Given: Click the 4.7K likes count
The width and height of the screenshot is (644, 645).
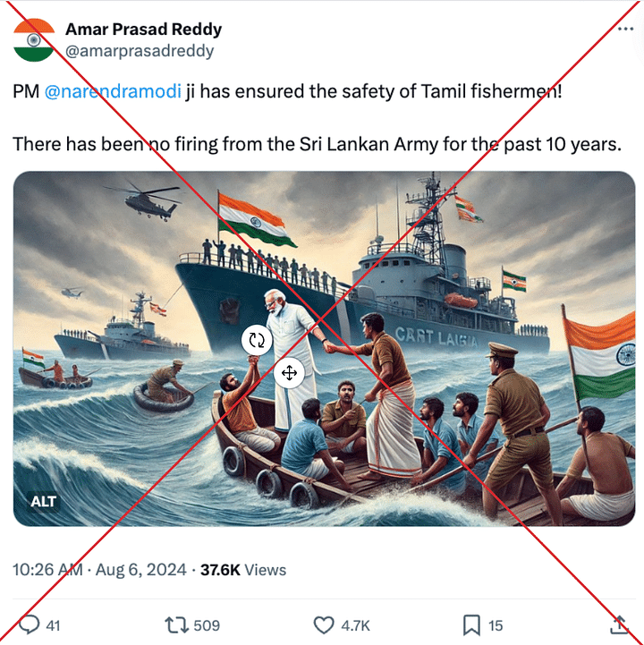Looking at the screenshot, I should (355, 625).
